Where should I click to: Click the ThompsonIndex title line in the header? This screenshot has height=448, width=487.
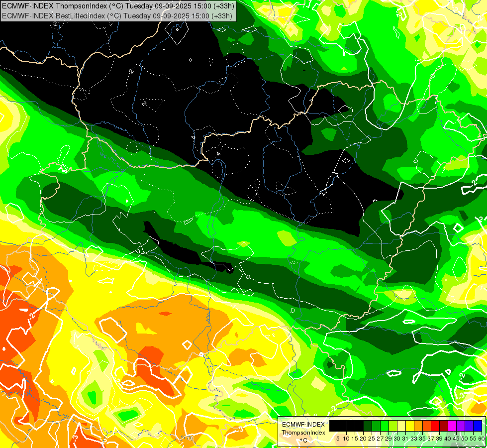coord(118,5)
